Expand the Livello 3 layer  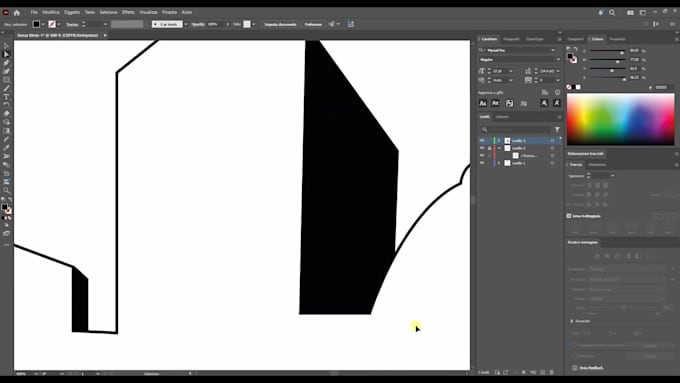click(x=499, y=141)
